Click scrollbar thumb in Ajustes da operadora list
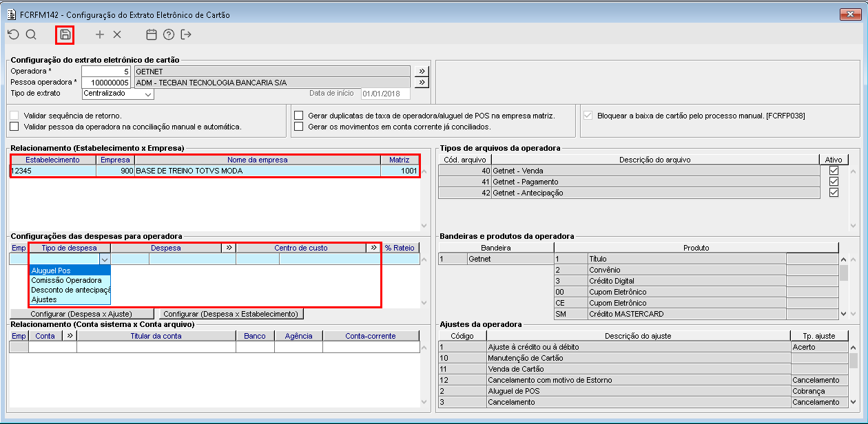This screenshot has width=868, height=424. point(854,361)
